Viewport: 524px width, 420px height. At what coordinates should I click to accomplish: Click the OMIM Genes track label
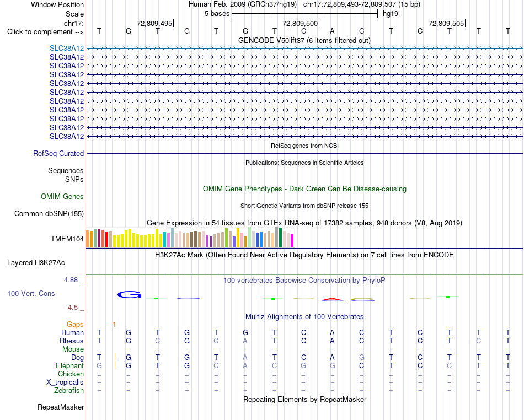(62, 197)
